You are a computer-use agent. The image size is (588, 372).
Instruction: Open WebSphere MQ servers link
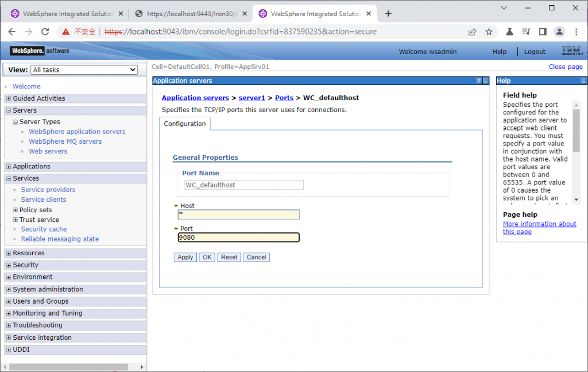65,141
